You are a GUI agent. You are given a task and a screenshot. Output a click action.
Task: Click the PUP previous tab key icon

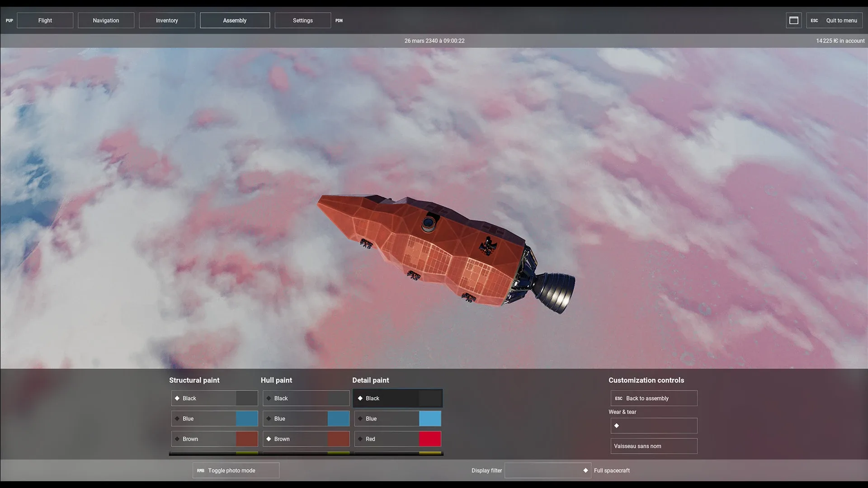click(x=9, y=20)
